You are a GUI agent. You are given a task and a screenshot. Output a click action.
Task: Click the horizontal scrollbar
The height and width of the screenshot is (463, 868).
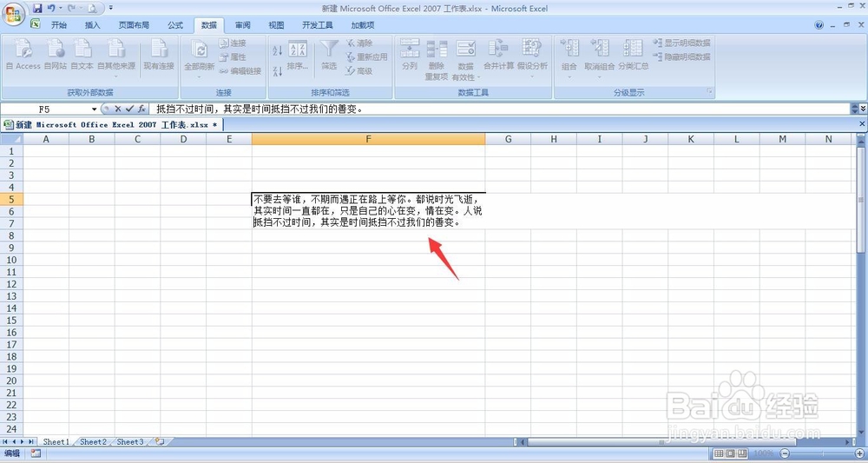click(x=661, y=442)
